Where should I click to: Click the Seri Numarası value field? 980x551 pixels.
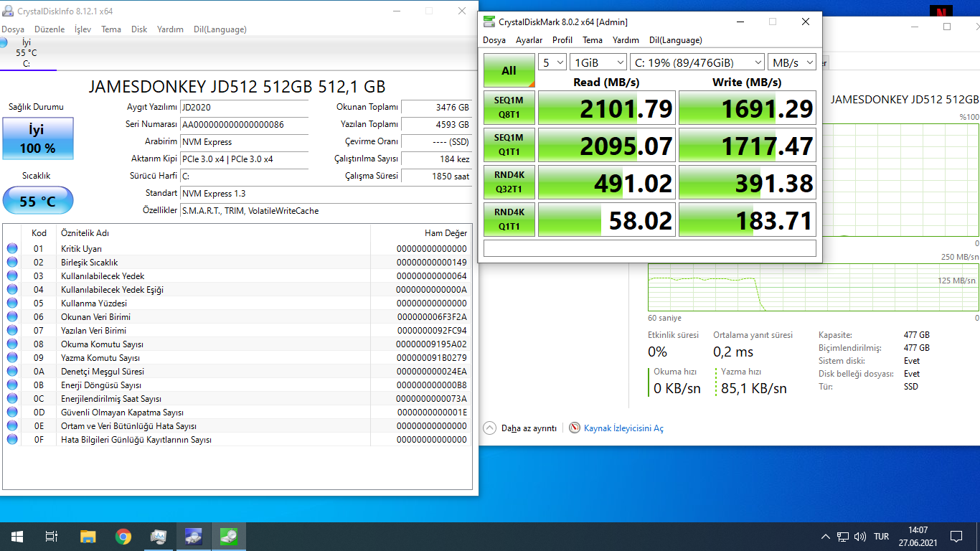[244, 125]
